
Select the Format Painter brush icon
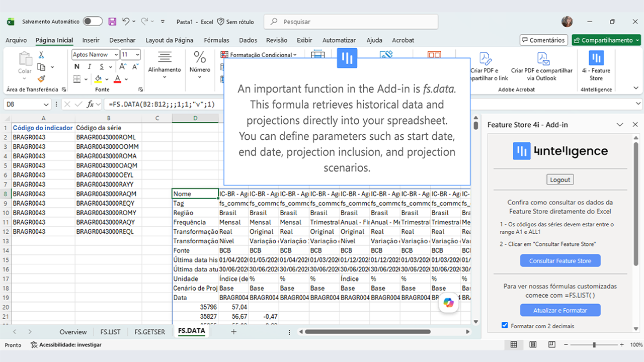41,78
